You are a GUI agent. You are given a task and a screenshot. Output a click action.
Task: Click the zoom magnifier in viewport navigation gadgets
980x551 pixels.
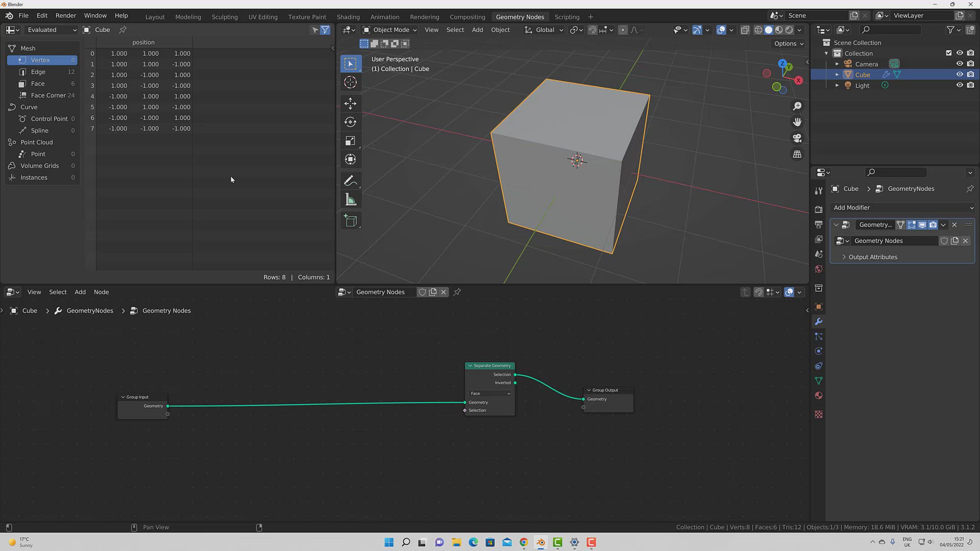point(797,106)
